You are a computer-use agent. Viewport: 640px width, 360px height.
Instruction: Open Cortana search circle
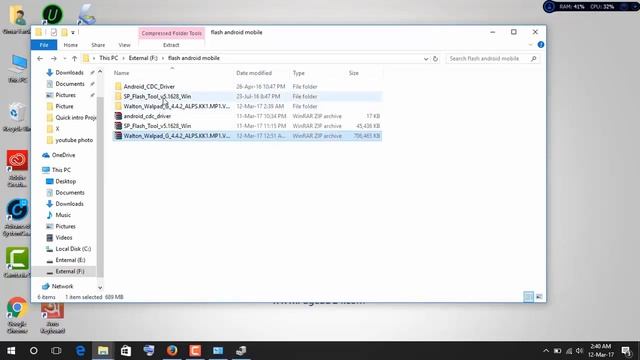34,351
